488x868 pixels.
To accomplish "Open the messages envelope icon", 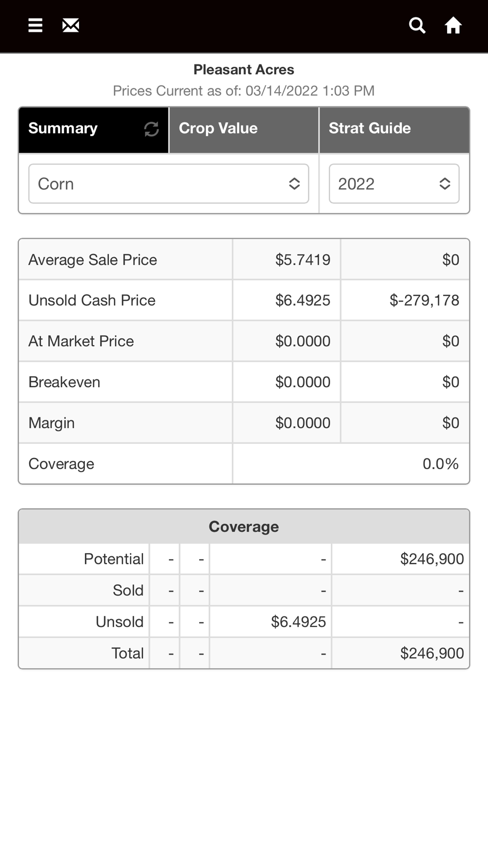I will [71, 25].
